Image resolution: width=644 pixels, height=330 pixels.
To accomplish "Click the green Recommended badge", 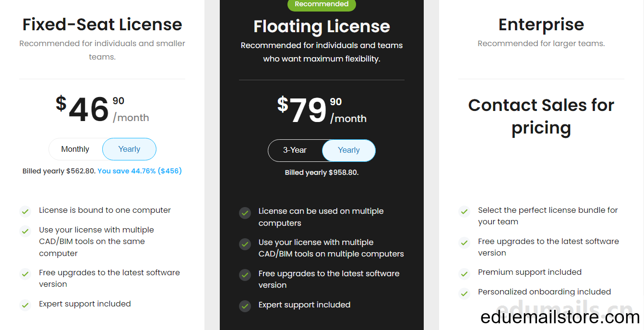I will point(322,4).
